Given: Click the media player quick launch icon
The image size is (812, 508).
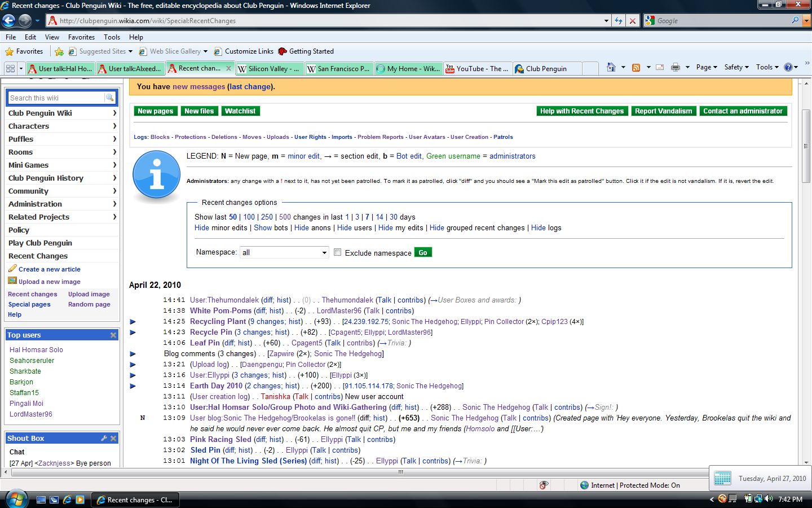Looking at the screenshot, I should [x=80, y=500].
